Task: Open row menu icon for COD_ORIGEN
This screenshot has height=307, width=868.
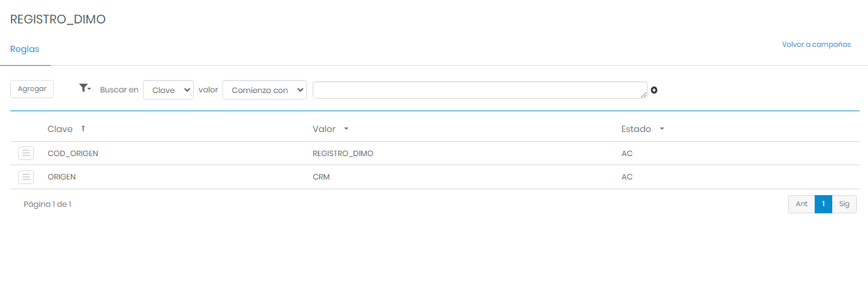Action: (x=26, y=153)
